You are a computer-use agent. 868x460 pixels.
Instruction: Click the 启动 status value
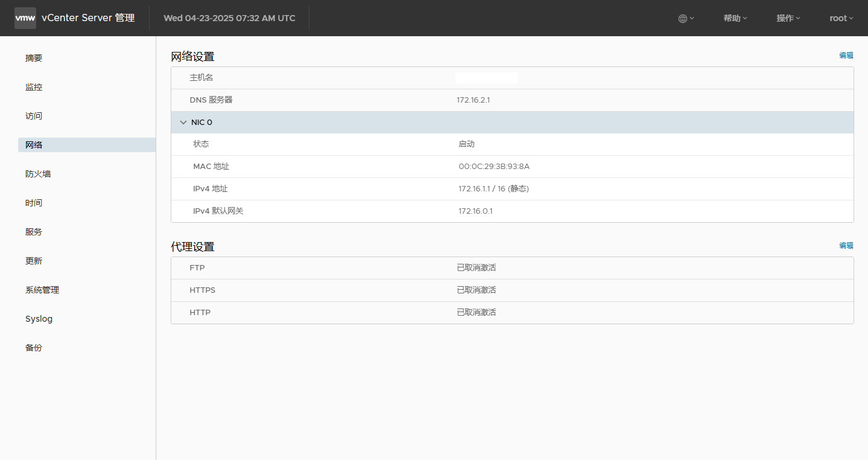click(466, 144)
